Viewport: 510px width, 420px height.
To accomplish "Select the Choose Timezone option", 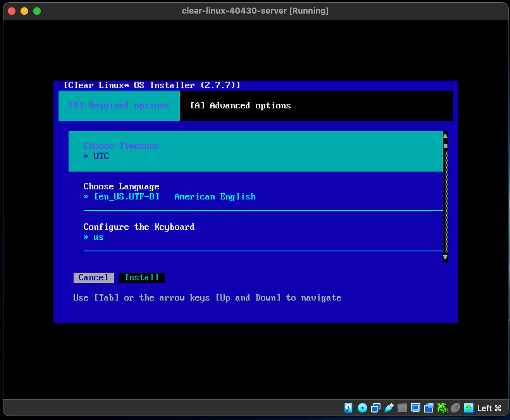I will [121, 146].
